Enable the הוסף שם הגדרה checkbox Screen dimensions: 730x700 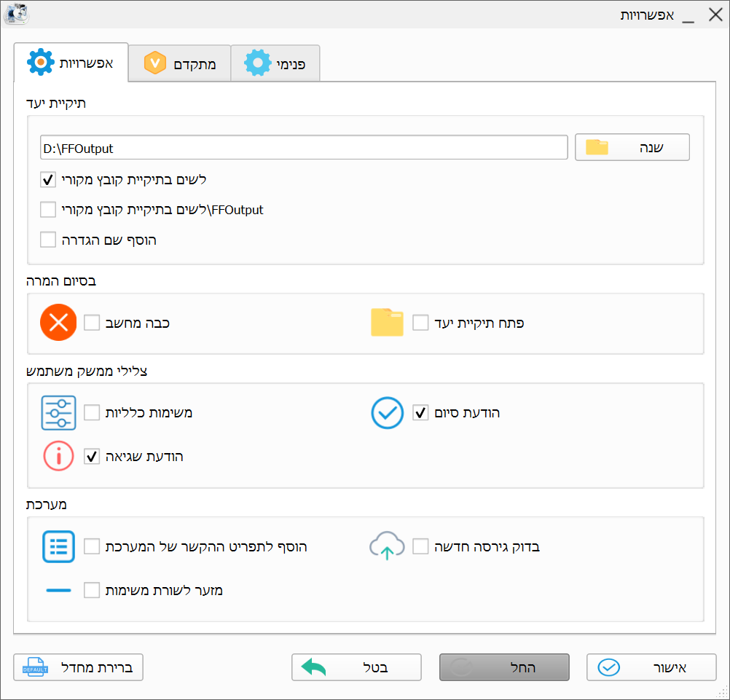(48, 240)
